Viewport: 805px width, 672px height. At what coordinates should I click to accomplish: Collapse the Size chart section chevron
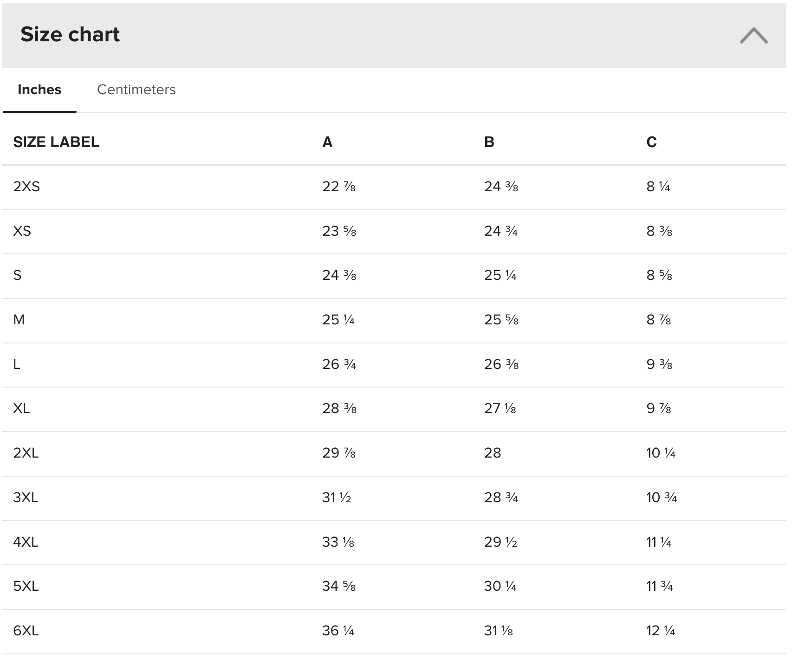753,35
